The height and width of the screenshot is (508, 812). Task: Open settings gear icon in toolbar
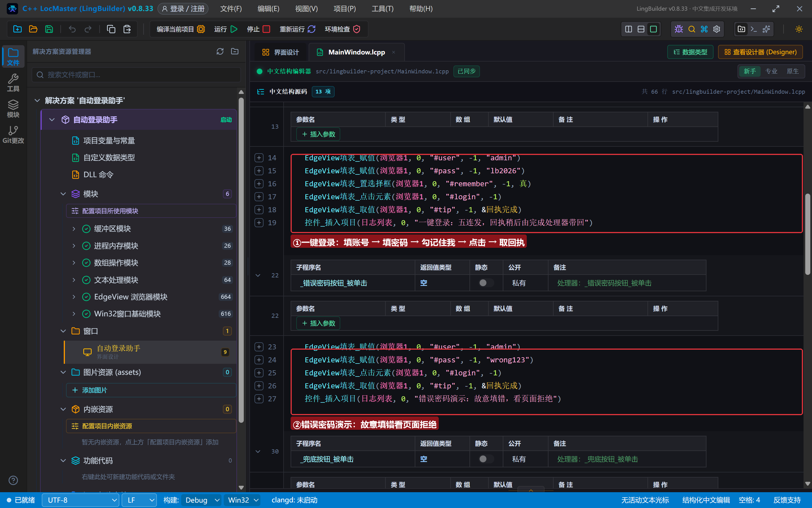point(717,29)
